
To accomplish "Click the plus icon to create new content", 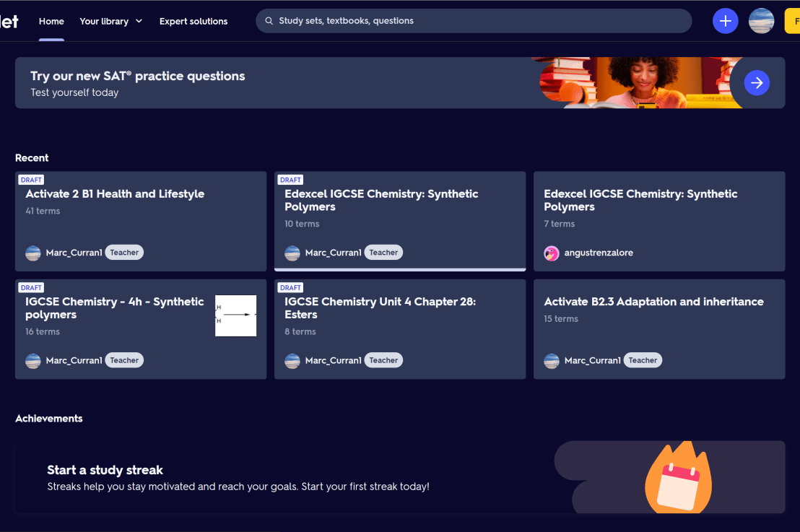I will pyautogui.click(x=725, y=20).
